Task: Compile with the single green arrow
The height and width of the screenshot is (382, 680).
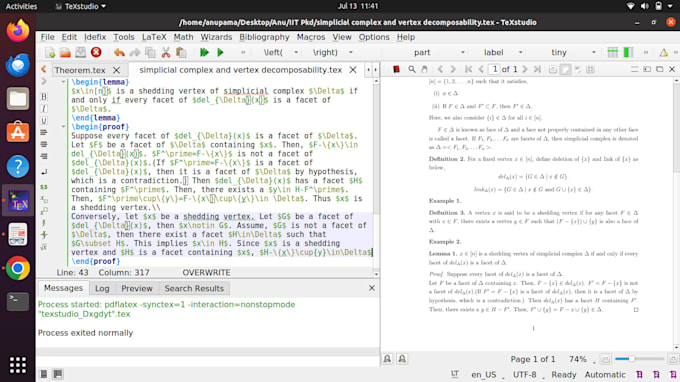Action: click(220, 52)
